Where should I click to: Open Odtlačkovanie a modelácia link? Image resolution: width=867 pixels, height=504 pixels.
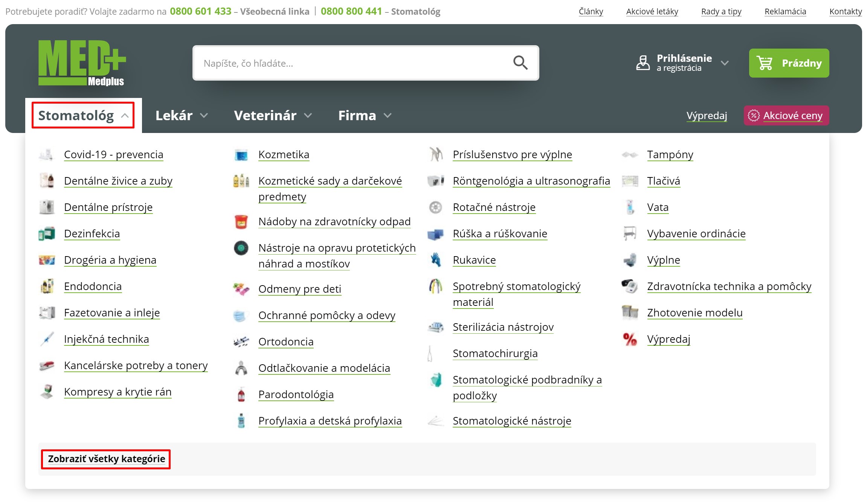click(x=324, y=368)
